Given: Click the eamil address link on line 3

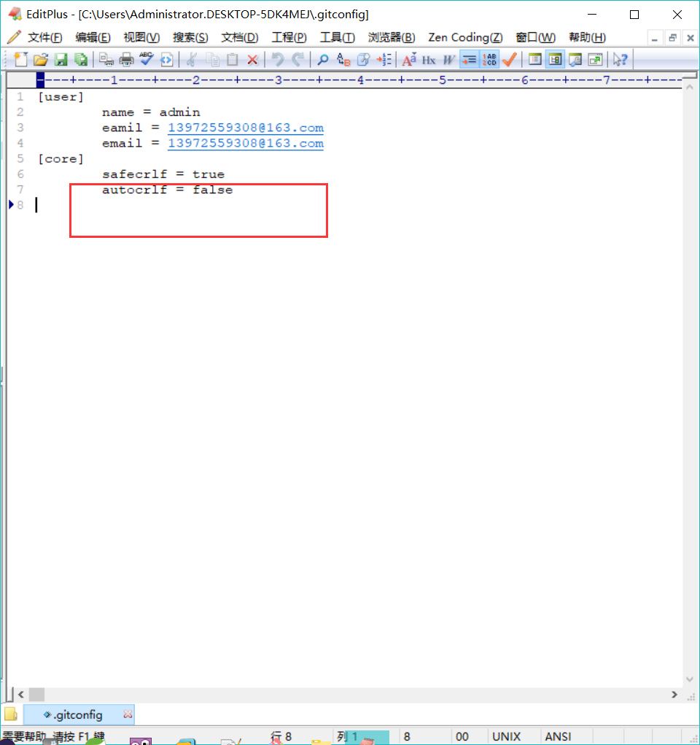Looking at the screenshot, I should tap(246, 128).
